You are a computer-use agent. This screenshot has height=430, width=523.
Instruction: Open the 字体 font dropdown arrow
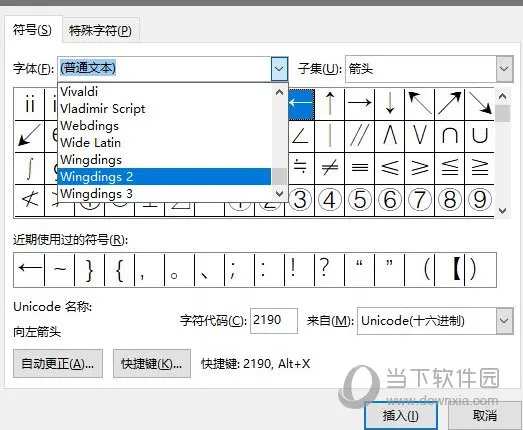click(x=279, y=69)
